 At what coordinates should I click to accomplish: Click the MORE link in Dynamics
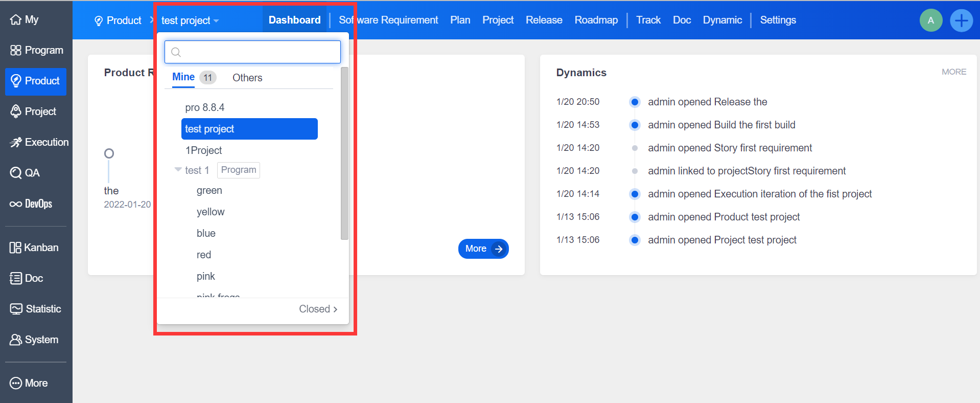pos(953,72)
